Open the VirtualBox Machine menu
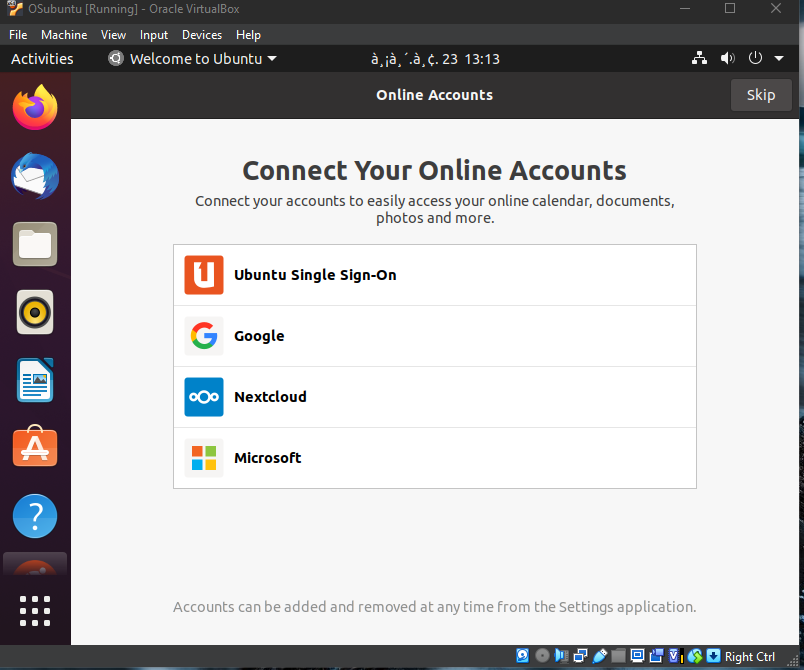This screenshot has width=804, height=670. pyautogui.click(x=64, y=35)
